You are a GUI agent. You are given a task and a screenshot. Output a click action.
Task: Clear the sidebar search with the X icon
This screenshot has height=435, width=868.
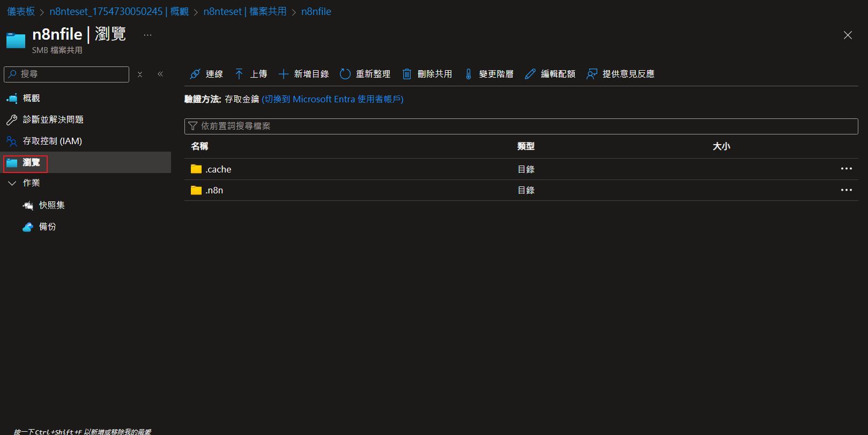tap(140, 74)
